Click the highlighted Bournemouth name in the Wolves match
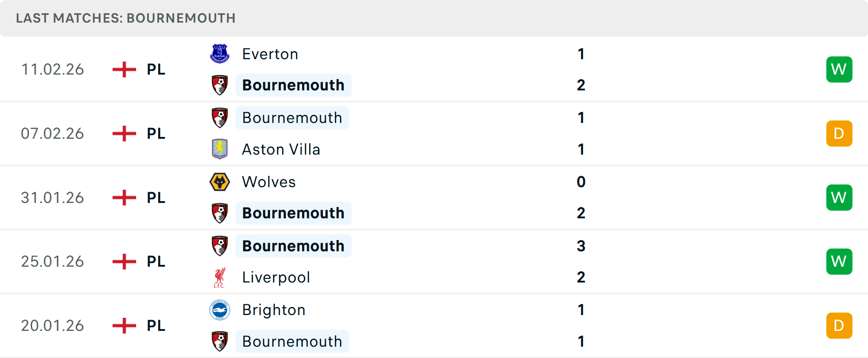 pyautogui.click(x=293, y=212)
